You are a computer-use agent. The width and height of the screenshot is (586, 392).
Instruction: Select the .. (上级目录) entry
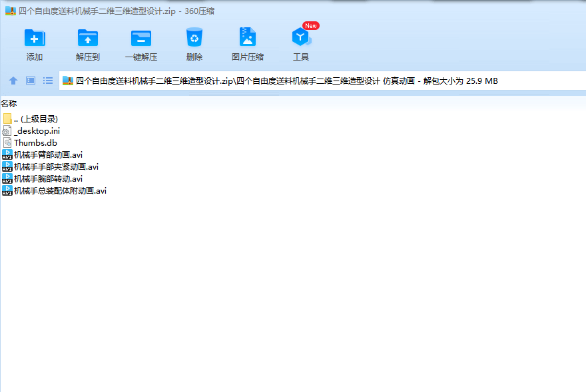point(36,119)
